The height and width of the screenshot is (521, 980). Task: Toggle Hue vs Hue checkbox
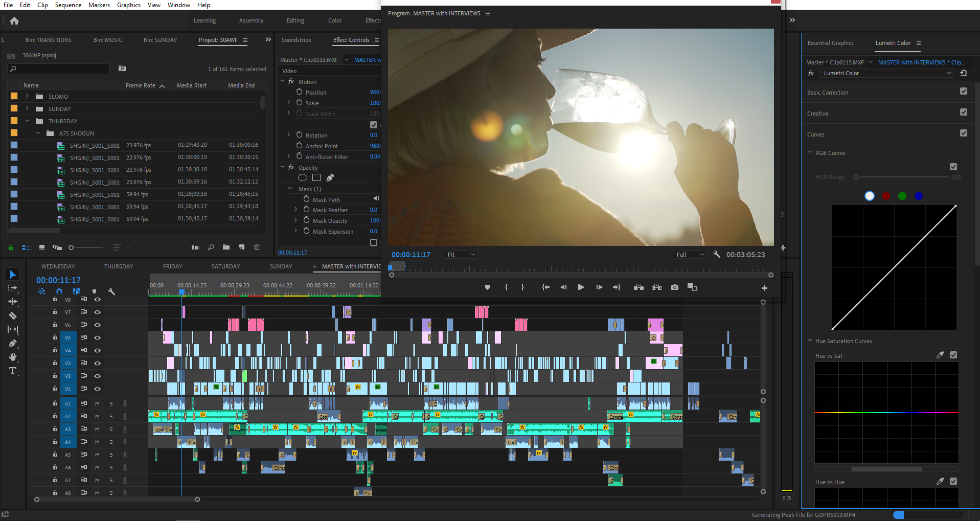953,481
